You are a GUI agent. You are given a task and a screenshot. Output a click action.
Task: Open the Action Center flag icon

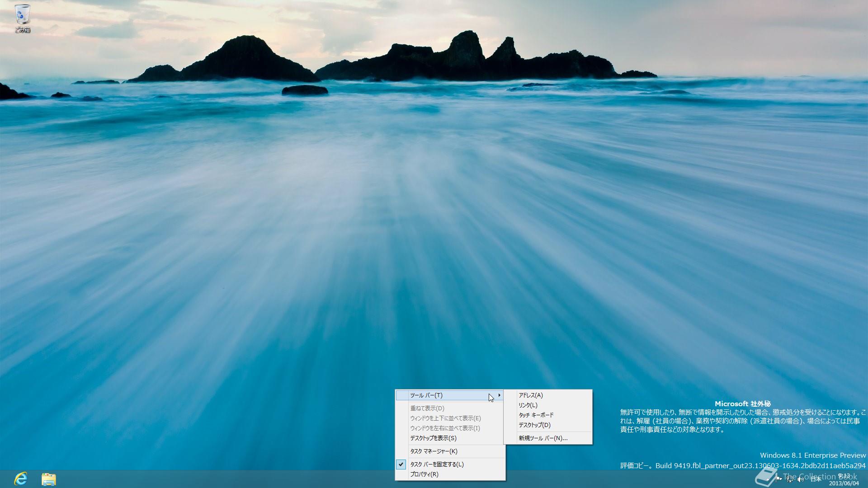(778, 479)
